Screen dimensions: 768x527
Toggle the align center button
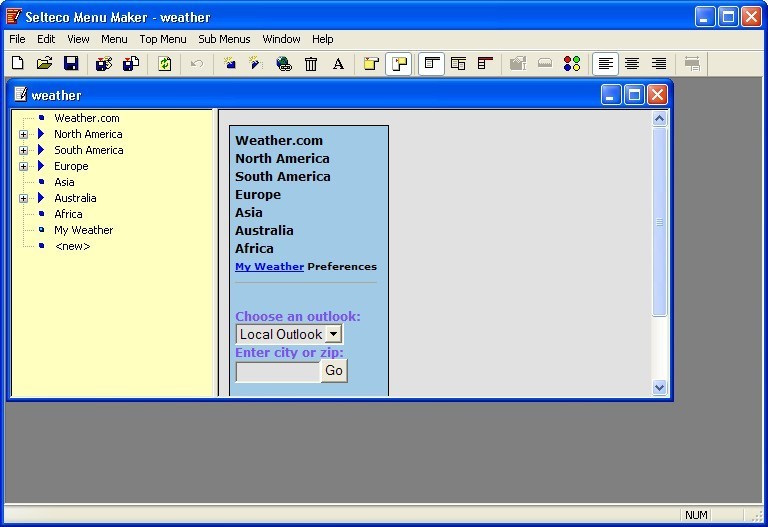632,64
